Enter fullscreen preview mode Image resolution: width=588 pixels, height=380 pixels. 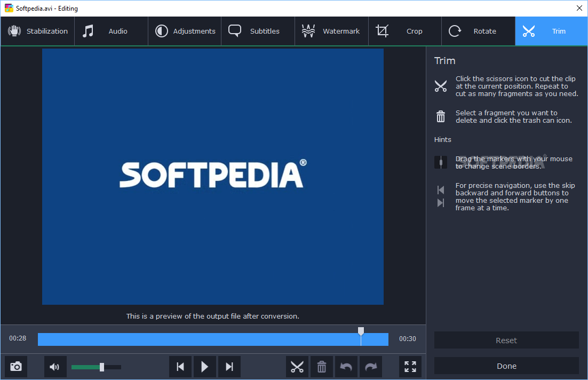pyautogui.click(x=410, y=367)
